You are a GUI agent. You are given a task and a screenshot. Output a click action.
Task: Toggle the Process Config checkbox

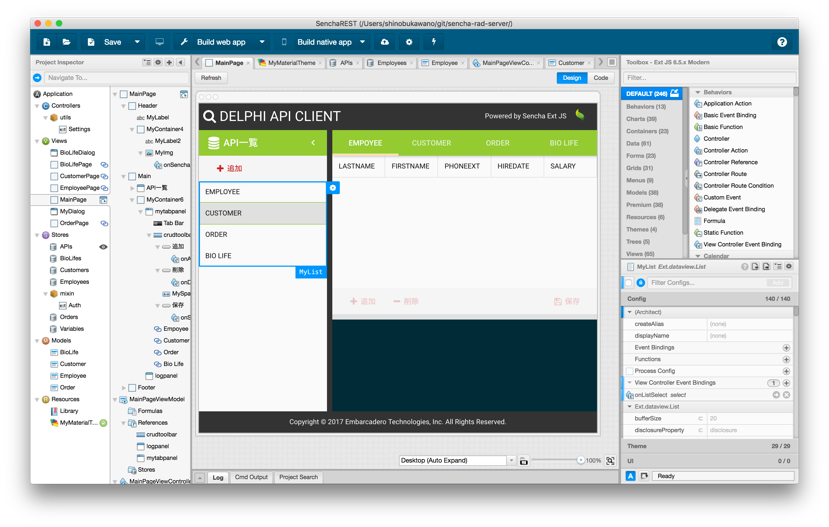tap(630, 371)
